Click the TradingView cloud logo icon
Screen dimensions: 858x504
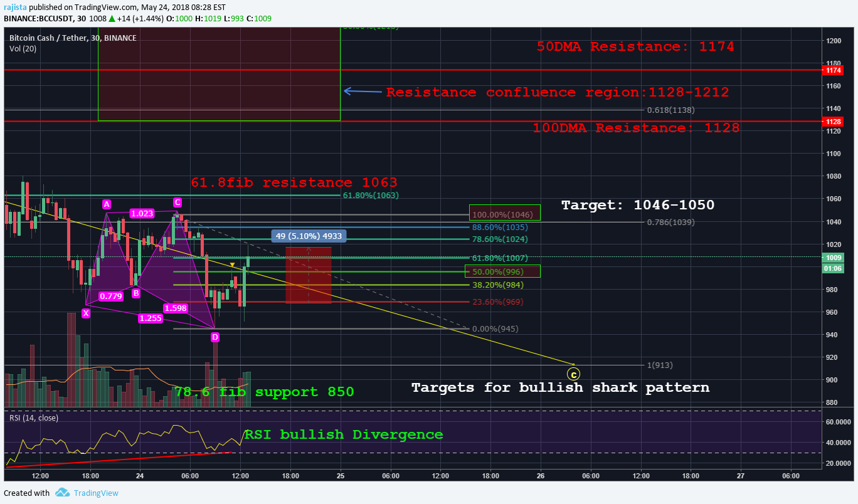pos(61,493)
